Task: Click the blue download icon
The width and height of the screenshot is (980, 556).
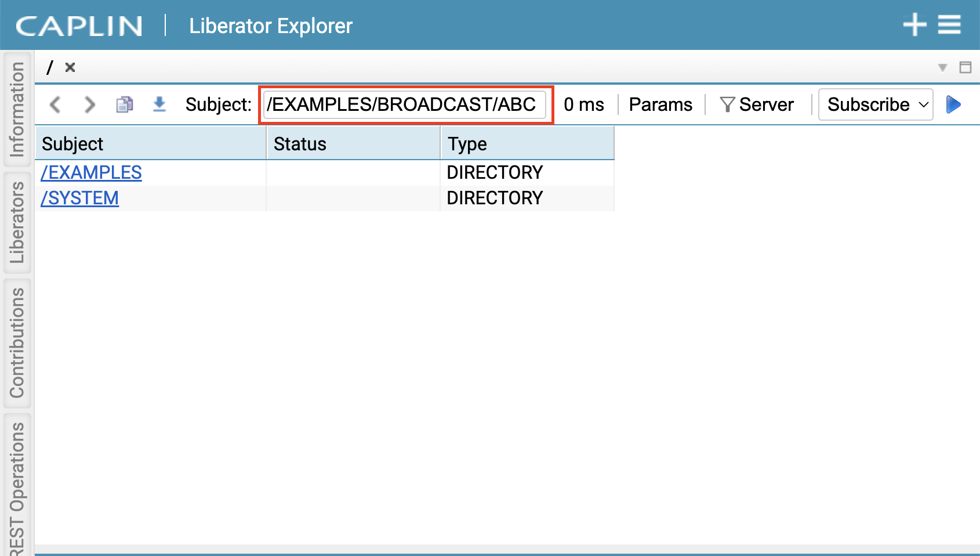Action: coord(159,104)
